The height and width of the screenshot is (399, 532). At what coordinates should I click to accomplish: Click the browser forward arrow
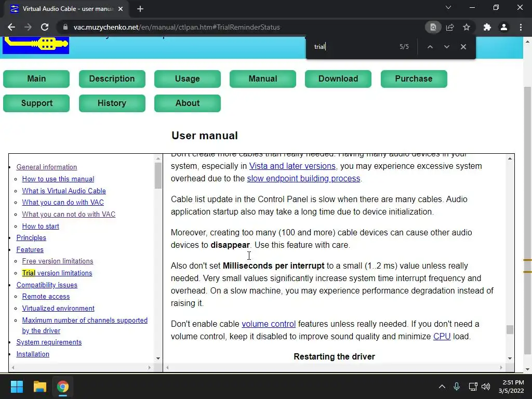tap(28, 27)
